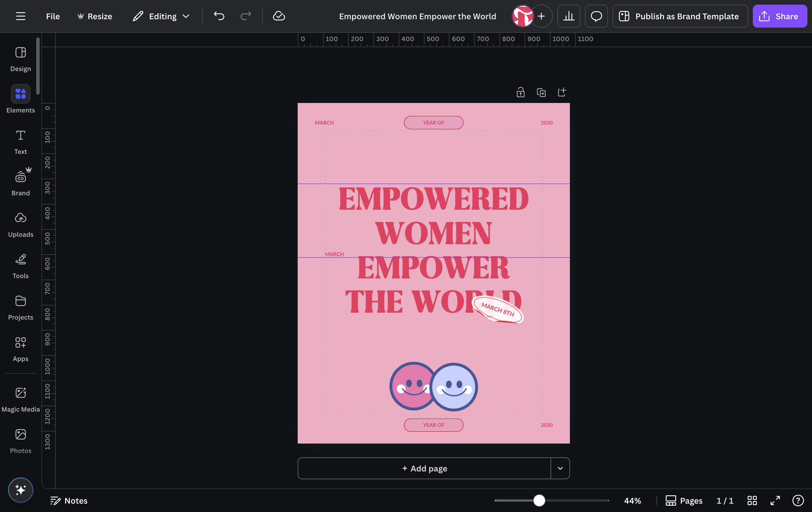Open the comments speech bubble icon
The width and height of the screenshot is (812, 512).
tap(596, 16)
